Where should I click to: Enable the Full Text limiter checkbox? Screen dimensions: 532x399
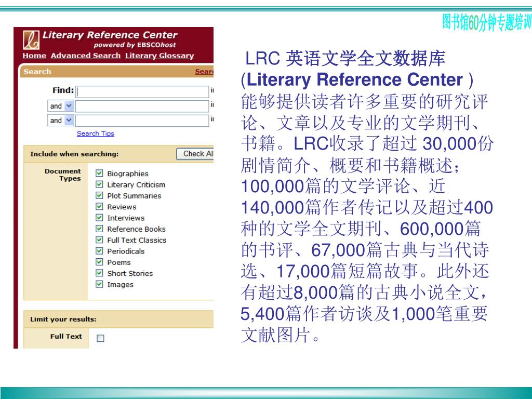100,338
